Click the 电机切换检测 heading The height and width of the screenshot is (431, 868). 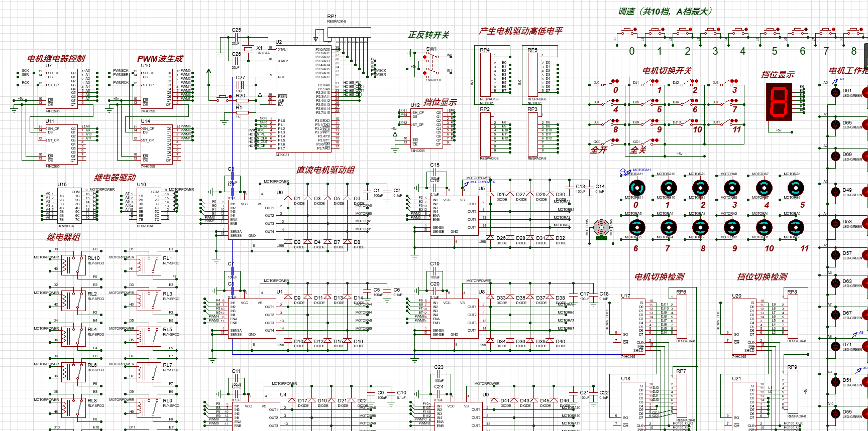tap(660, 277)
